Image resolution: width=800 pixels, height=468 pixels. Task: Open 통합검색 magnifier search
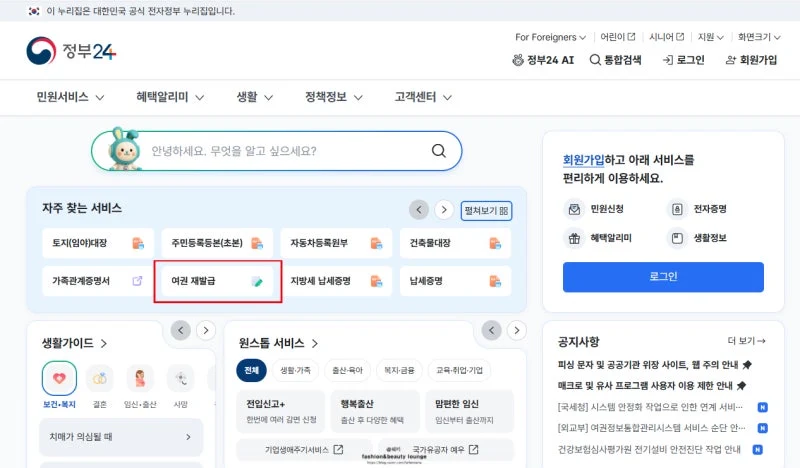[x=615, y=60]
